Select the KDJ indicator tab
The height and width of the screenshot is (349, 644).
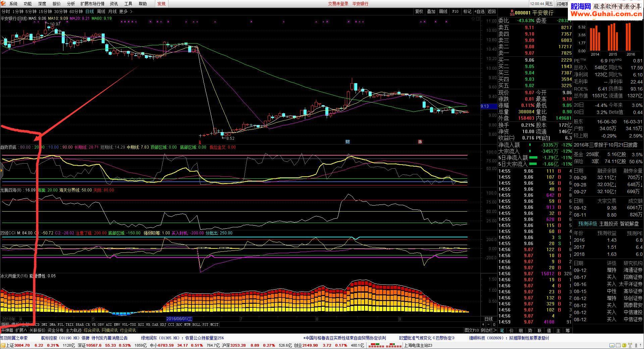[163, 325]
